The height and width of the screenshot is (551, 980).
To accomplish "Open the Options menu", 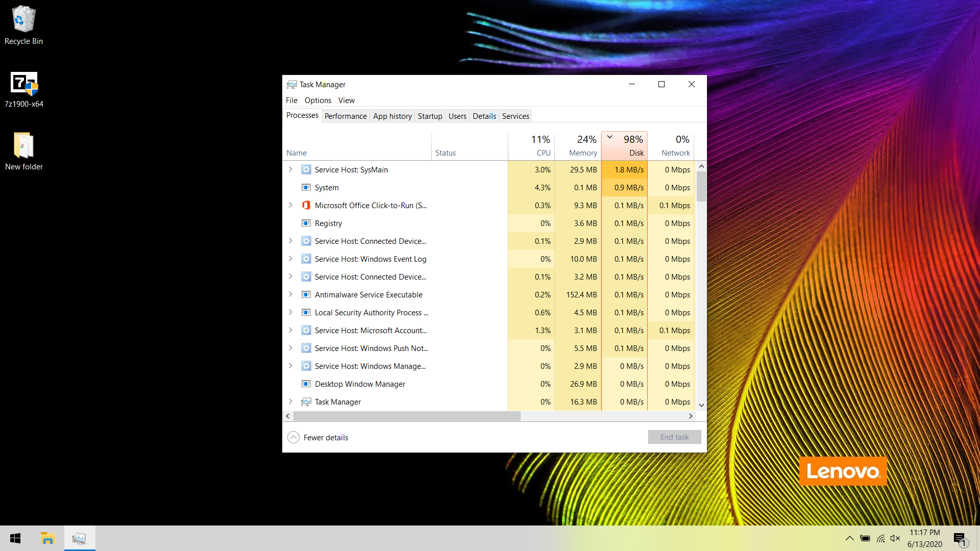I will (x=318, y=101).
